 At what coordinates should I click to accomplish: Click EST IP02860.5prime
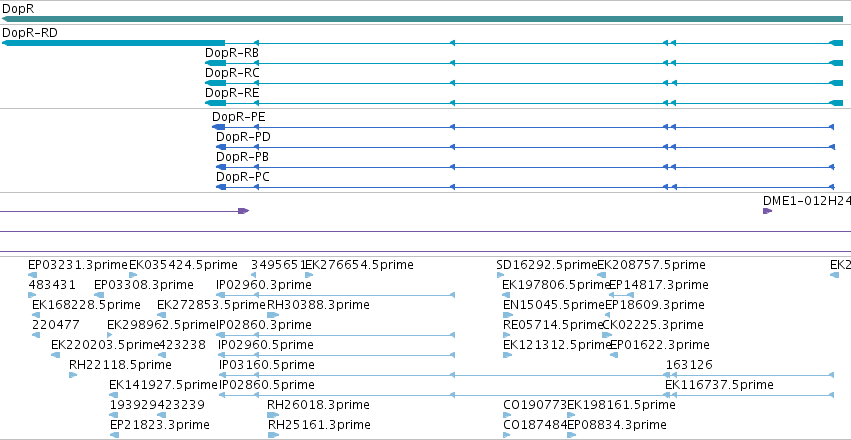point(266,385)
